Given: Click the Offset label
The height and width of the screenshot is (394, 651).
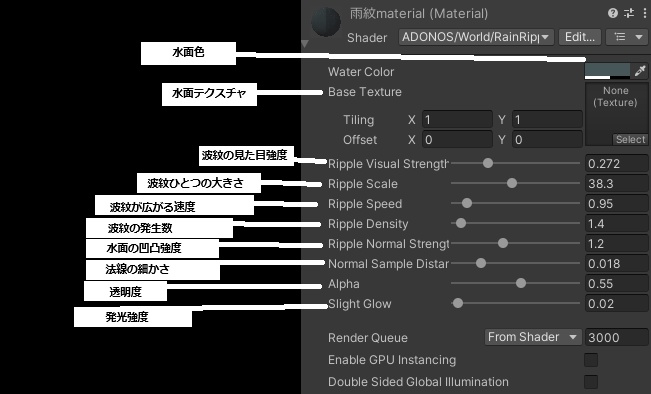Looking at the screenshot, I should pos(360,140).
